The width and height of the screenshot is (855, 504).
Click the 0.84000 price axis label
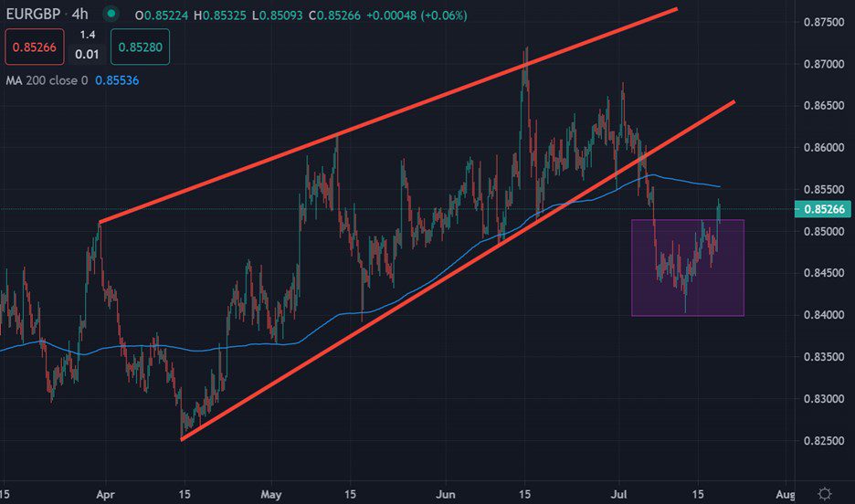(x=824, y=314)
